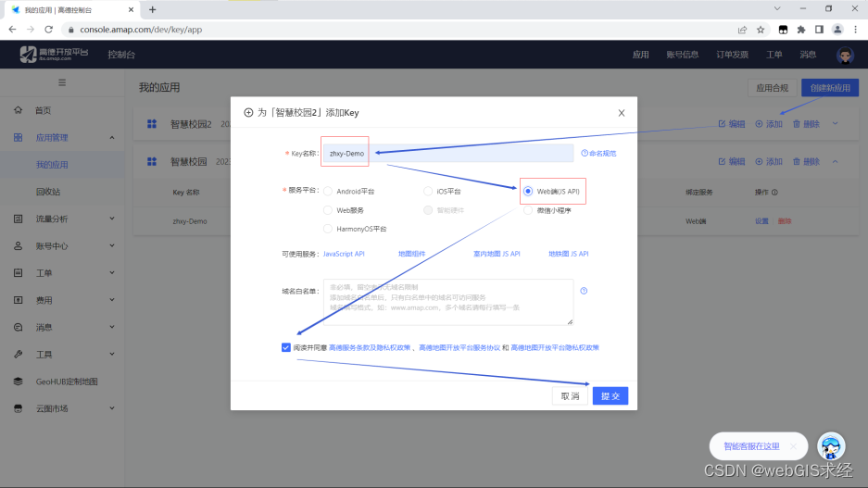Expand the 工具 sidebar section
Image resolution: width=868 pixels, height=488 pixels.
coord(62,355)
